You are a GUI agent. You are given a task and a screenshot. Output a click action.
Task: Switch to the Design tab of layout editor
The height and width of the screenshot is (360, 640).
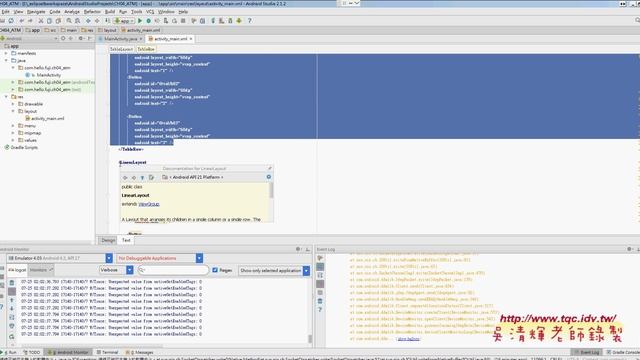108,240
